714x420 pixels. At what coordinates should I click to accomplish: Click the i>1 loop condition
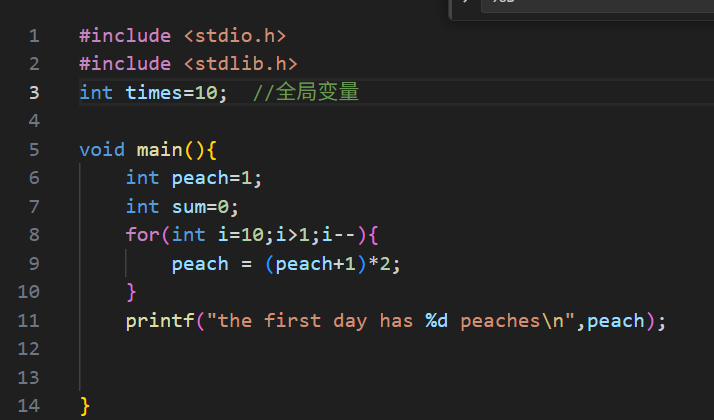pyautogui.click(x=292, y=235)
